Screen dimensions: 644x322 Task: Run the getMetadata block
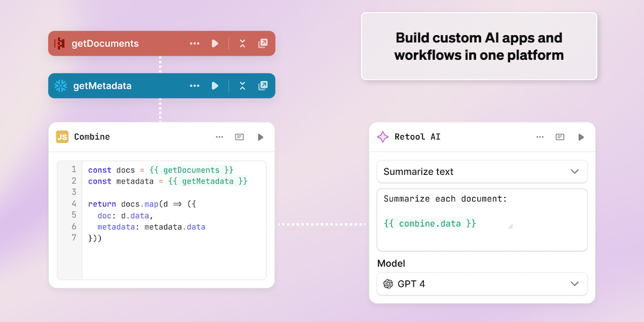pos(215,86)
